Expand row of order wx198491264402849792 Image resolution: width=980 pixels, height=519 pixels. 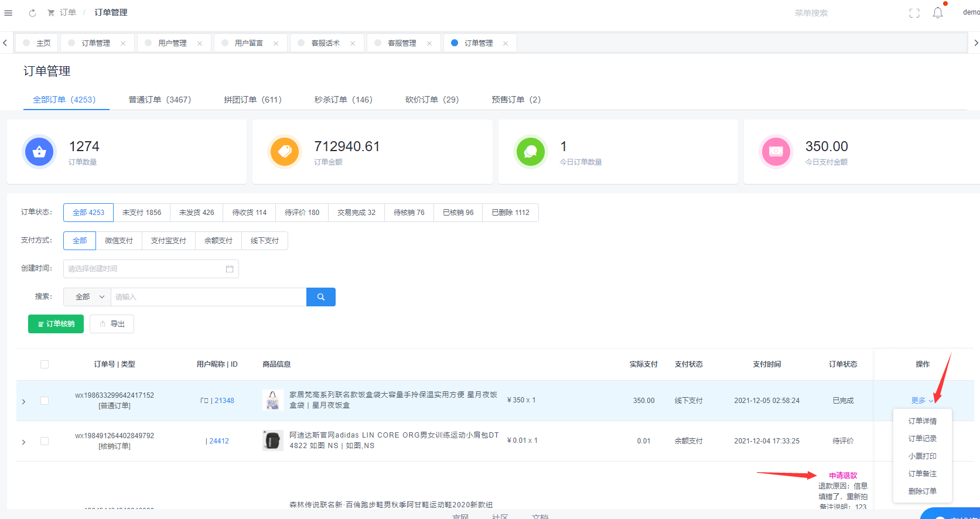[23, 442]
